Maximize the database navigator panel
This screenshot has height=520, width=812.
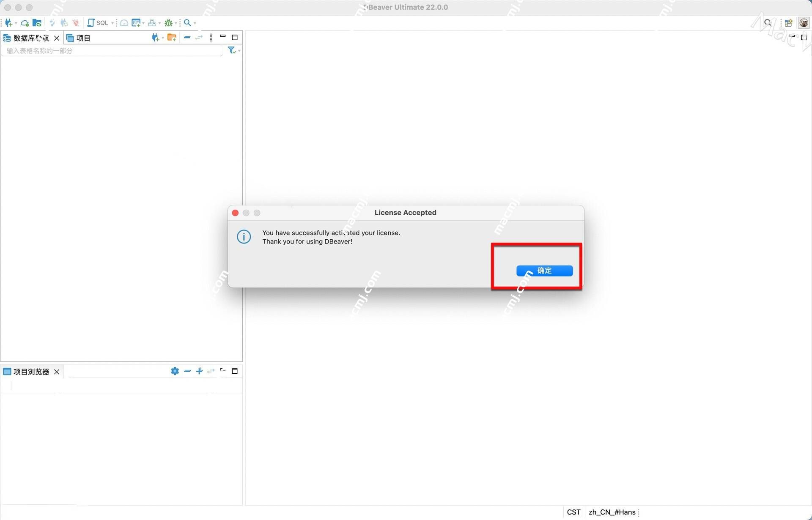pos(235,37)
